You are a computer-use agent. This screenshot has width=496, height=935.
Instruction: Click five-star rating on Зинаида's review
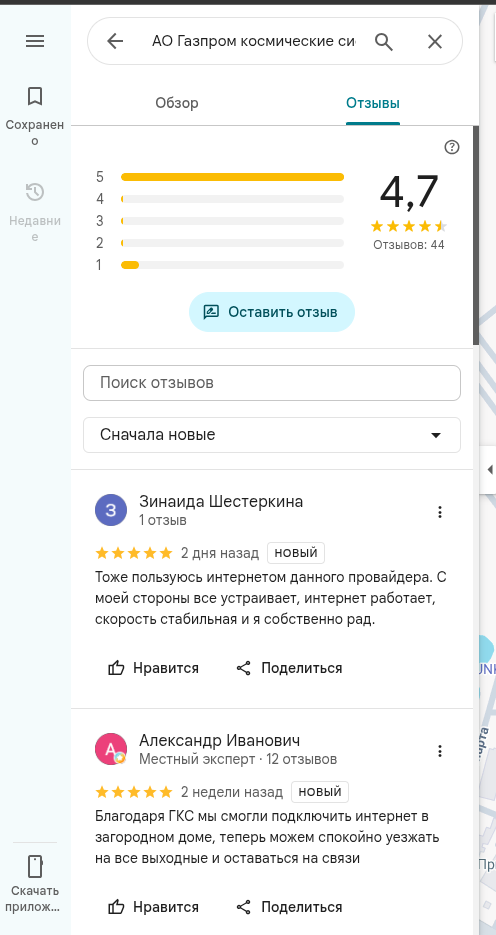[134, 553]
